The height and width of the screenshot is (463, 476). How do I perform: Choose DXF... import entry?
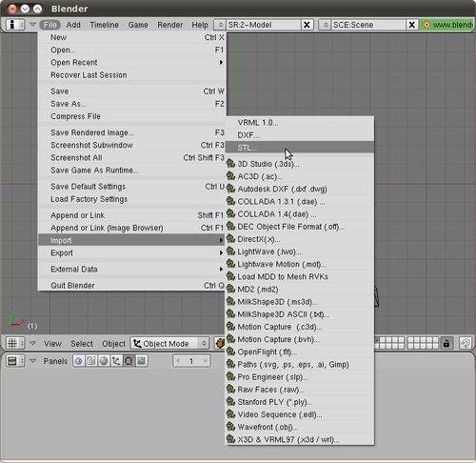pyautogui.click(x=300, y=135)
